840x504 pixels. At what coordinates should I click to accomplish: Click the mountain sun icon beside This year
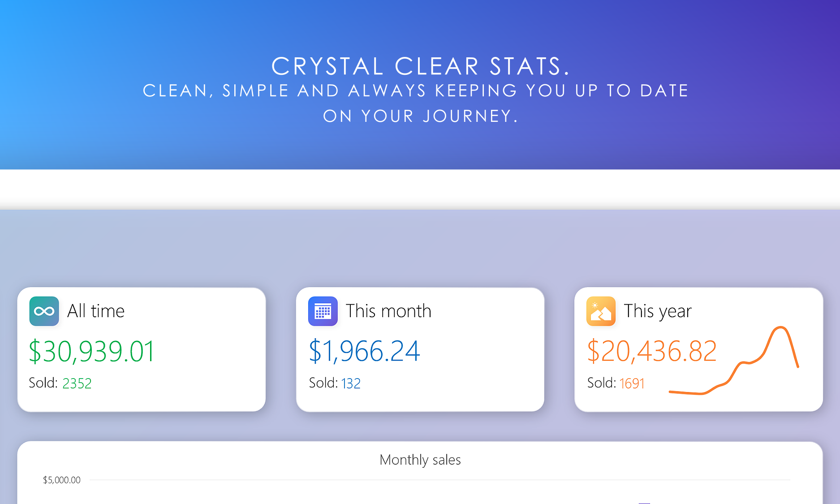click(x=601, y=311)
